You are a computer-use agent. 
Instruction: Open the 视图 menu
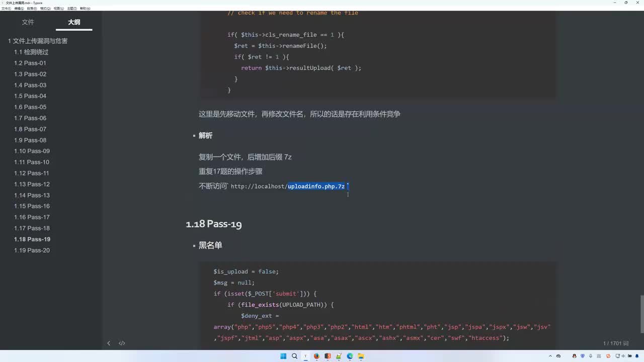58,9
